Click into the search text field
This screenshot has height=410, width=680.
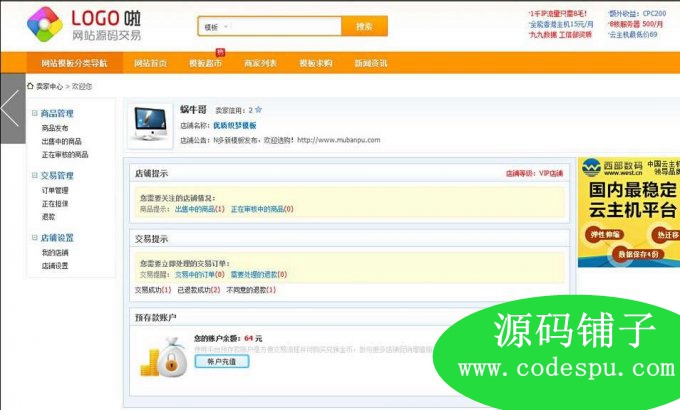tap(286, 27)
